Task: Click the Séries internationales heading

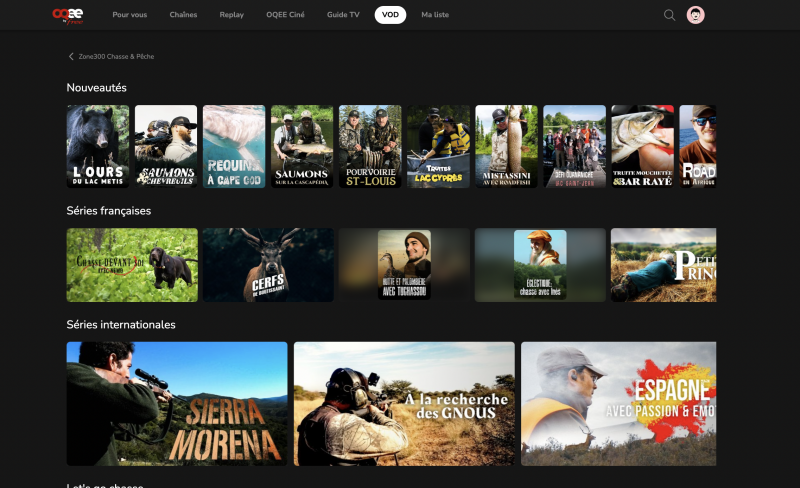Action: [121, 325]
